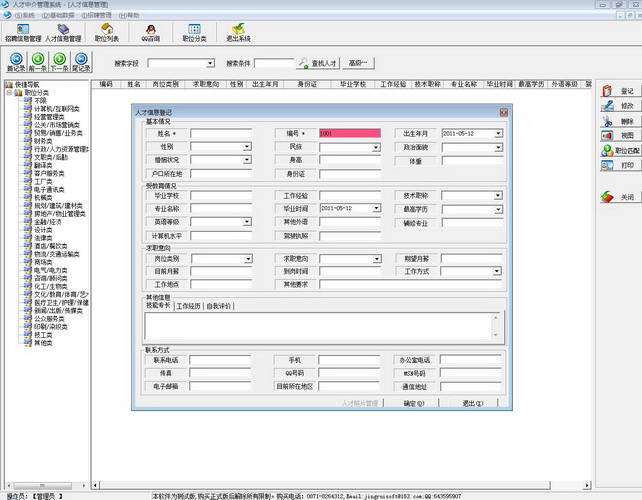Click the 其他要求 input field

[411, 284]
